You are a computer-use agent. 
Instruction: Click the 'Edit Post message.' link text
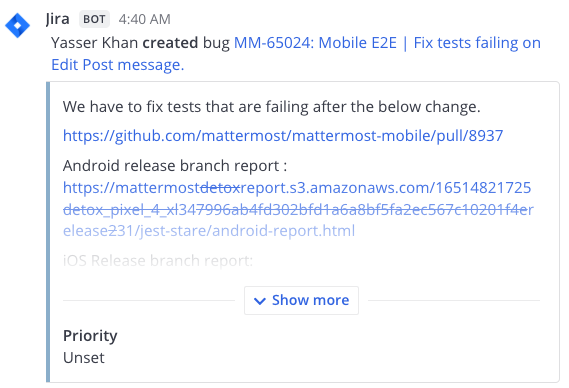[118, 65]
